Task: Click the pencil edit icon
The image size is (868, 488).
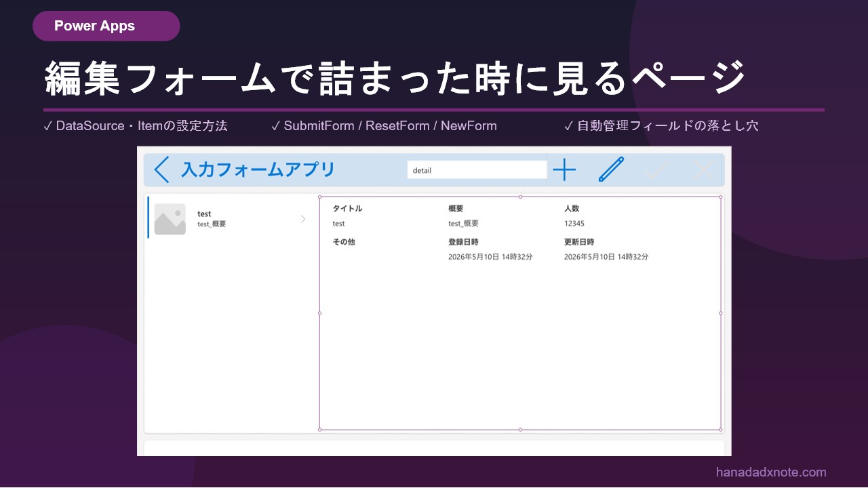Action: 611,169
